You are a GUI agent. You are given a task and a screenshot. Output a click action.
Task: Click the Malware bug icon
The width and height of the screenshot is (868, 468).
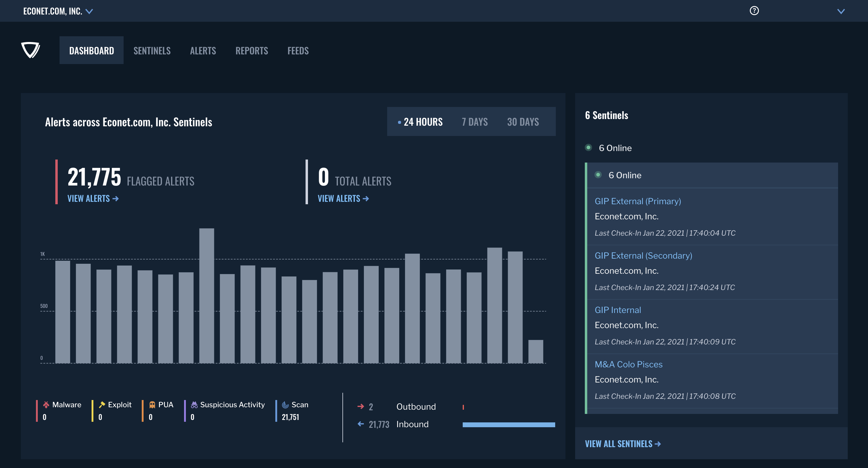tap(46, 405)
